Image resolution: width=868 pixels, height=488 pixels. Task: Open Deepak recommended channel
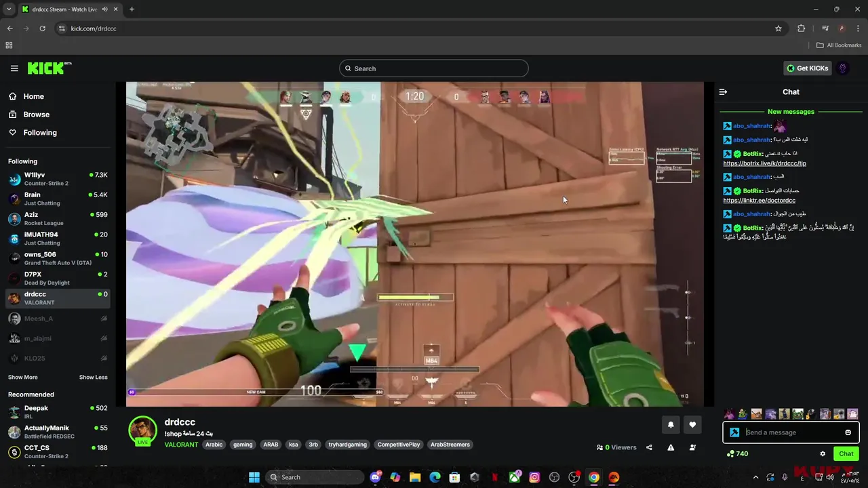[58, 412]
